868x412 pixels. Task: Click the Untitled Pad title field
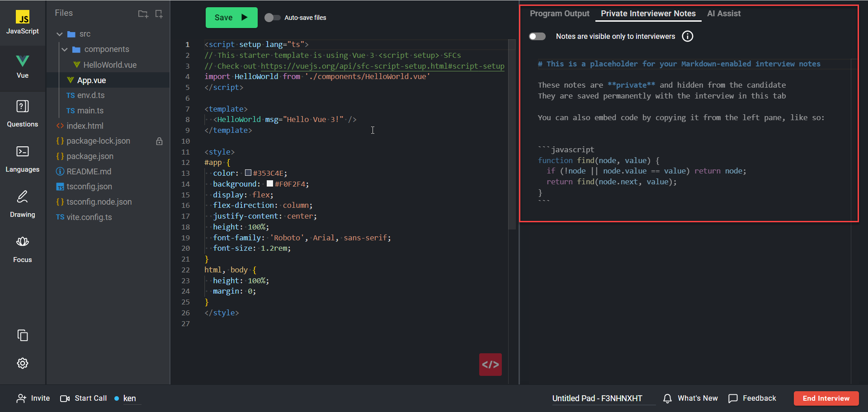coord(597,398)
